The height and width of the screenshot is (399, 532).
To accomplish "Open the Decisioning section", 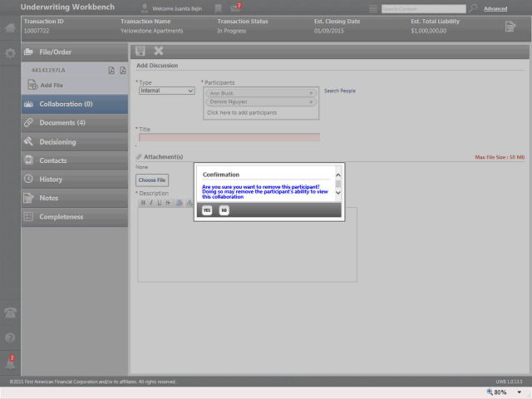I will click(x=75, y=142).
